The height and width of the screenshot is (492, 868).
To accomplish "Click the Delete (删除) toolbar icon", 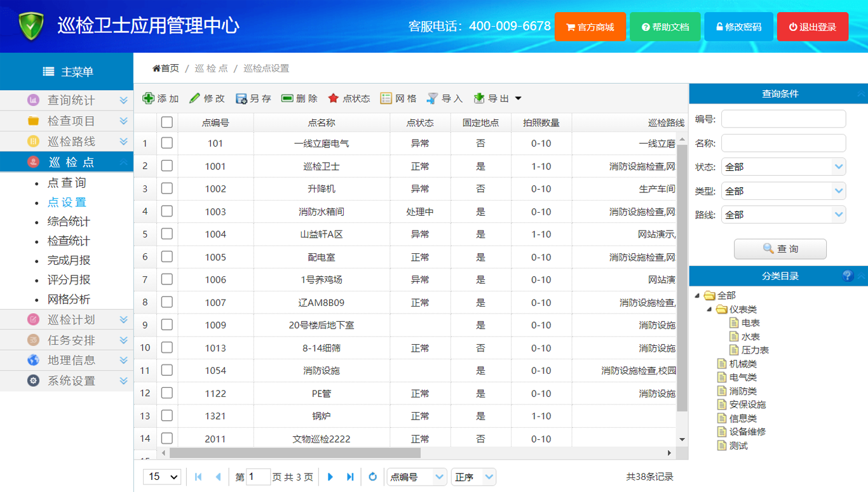I will coord(287,98).
